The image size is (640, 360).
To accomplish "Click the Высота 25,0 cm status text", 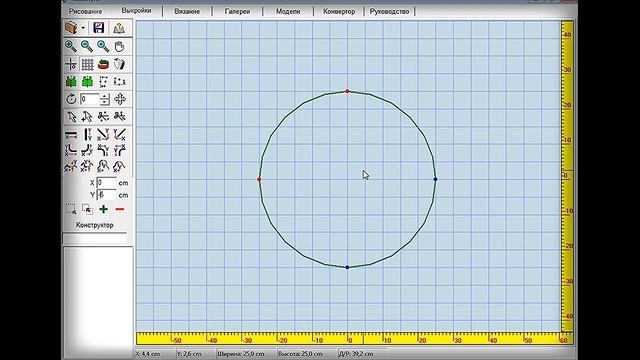I will tap(300, 354).
